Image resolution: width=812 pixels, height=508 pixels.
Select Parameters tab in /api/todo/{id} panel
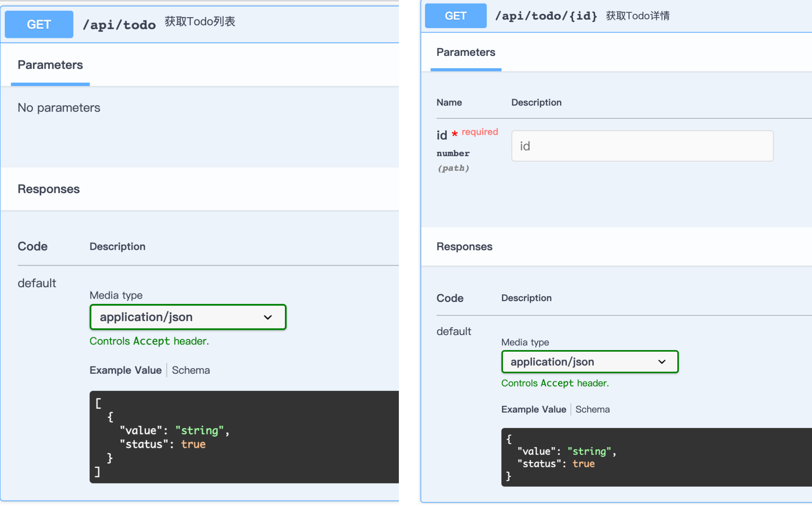pos(466,52)
